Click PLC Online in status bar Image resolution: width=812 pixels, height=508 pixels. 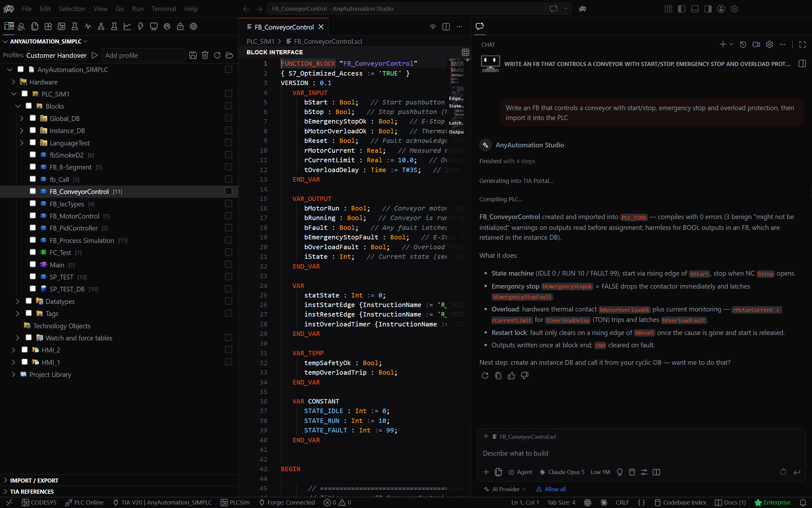coord(85,502)
